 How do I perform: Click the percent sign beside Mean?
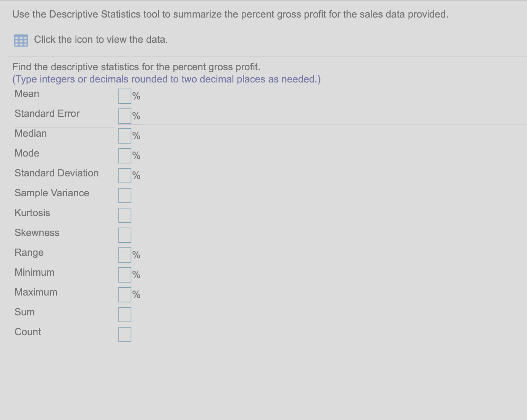tap(136, 96)
